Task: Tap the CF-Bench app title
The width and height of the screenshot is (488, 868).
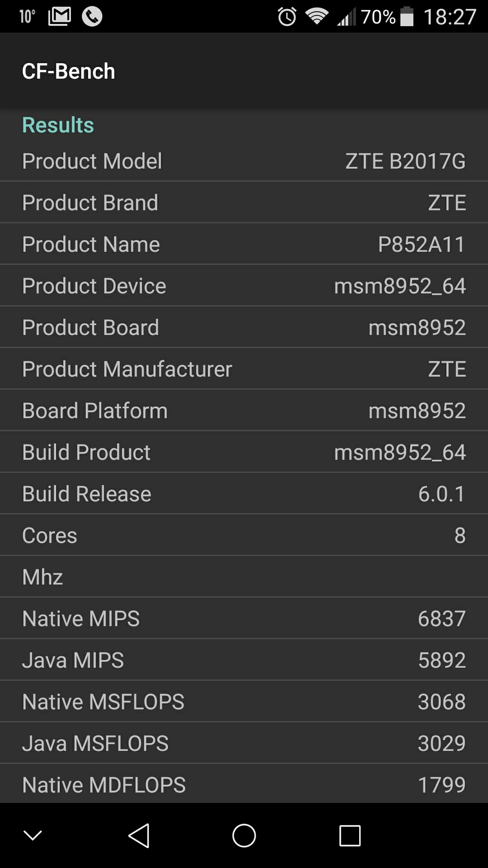Action: click(69, 71)
